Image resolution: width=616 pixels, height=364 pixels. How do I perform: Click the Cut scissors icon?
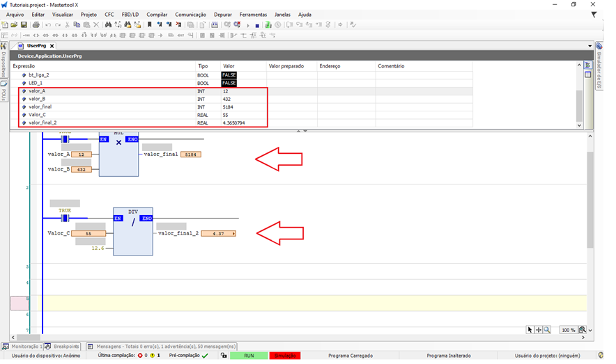click(x=67, y=25)
